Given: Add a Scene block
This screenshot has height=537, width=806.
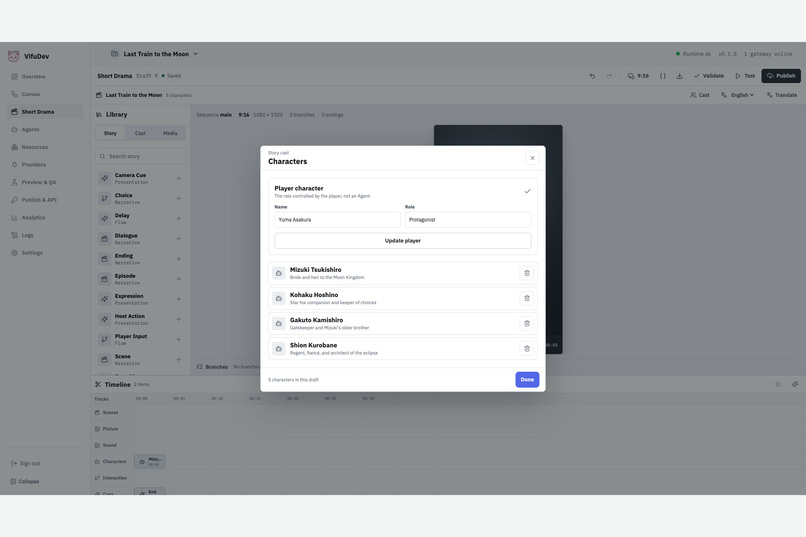Looking at the screenshot, I should point(178,360).
